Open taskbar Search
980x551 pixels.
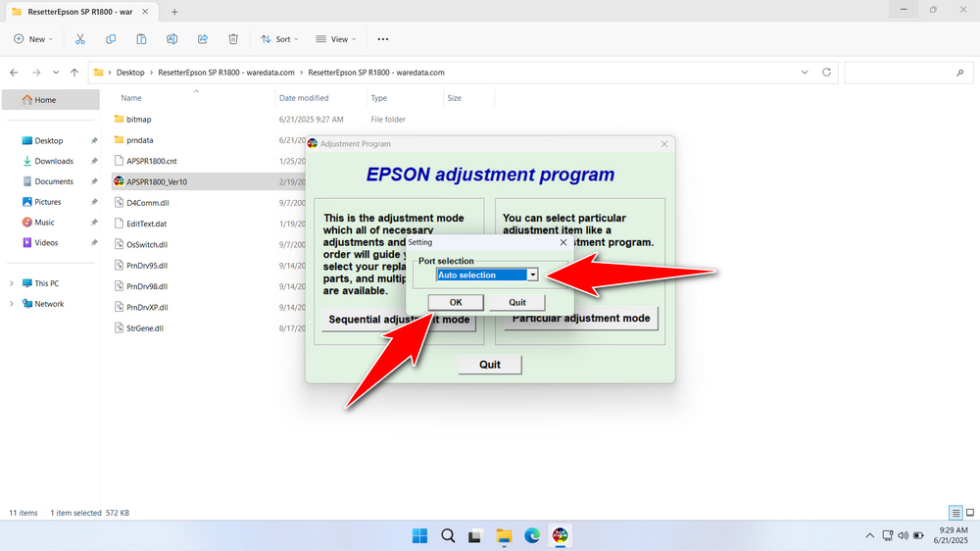[x=448, y=535]
